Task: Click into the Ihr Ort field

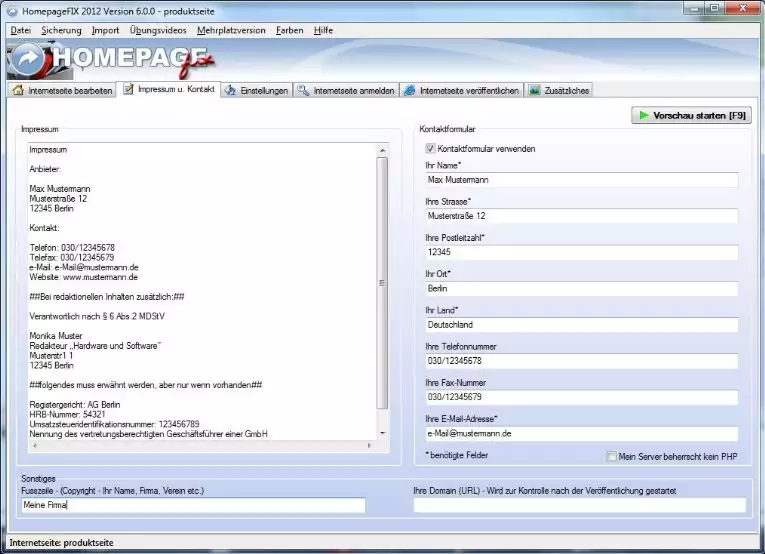Action: coord(582,289)
